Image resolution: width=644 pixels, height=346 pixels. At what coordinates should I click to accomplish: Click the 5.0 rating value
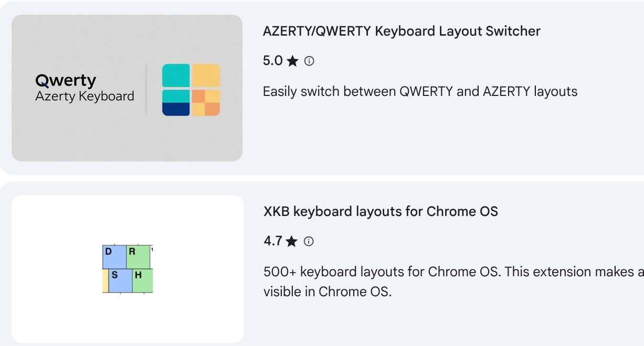pyautogui.click(x=273, y=61)
